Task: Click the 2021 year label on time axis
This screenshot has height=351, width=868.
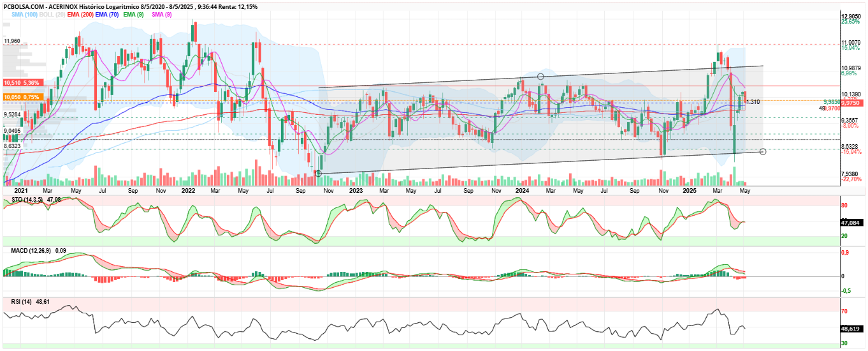Action: point(21,191)
